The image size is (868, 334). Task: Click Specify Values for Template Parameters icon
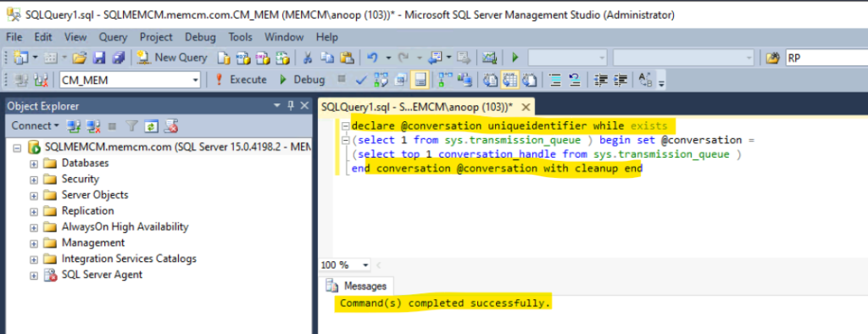click(645, 80)
